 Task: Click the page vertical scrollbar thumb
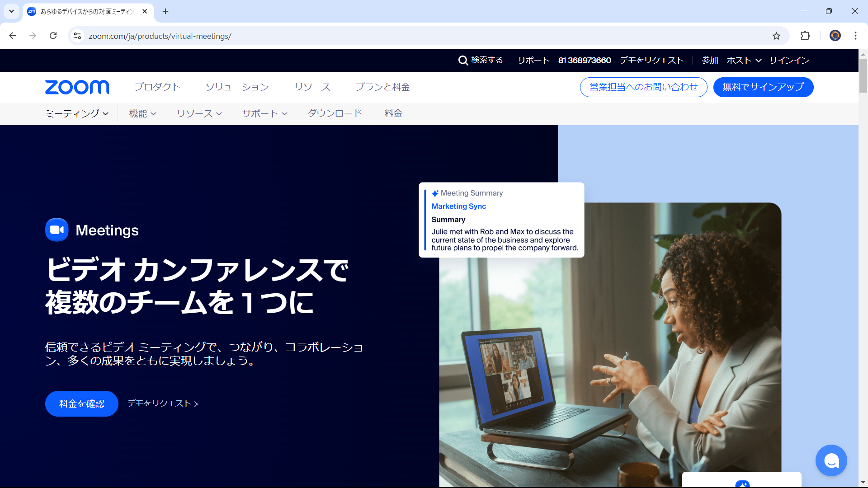click(863, 75)
